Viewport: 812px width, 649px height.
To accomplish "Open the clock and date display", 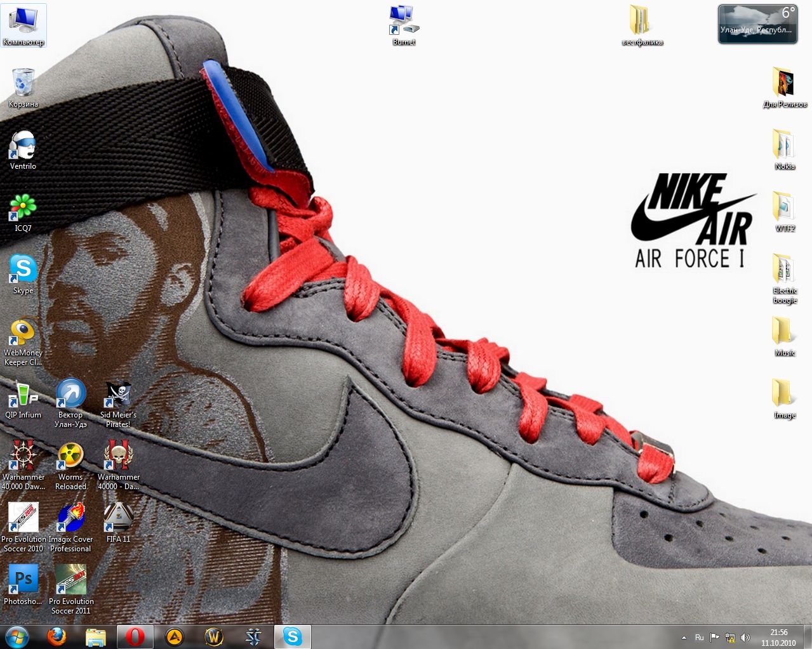I will click(x=778, y=637).
